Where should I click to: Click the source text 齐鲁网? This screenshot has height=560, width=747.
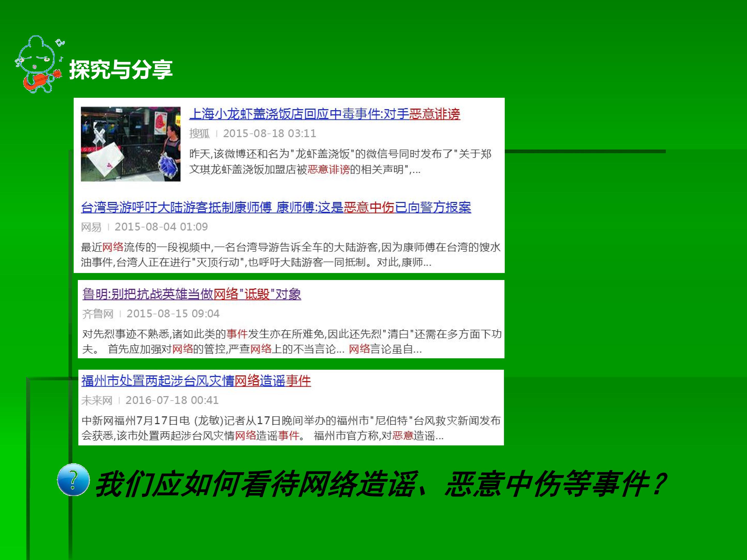98,314
